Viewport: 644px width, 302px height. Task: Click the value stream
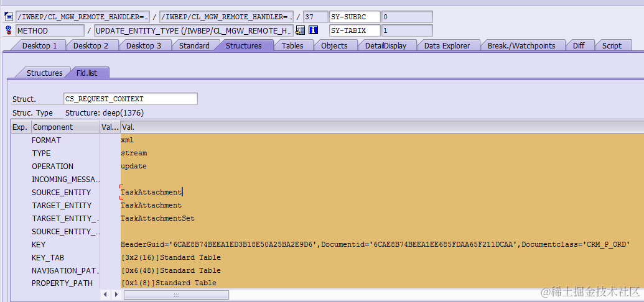pos(134,153)
